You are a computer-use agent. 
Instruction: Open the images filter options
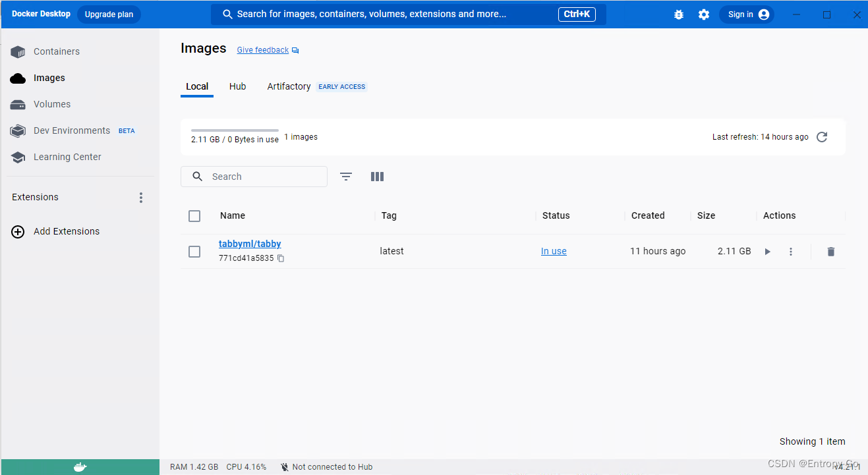click(x=345, y=177)
